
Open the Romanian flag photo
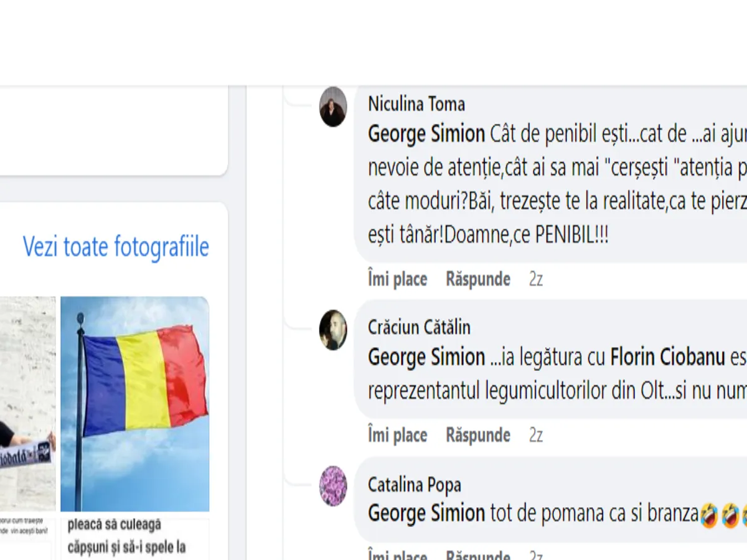[135, 403]
